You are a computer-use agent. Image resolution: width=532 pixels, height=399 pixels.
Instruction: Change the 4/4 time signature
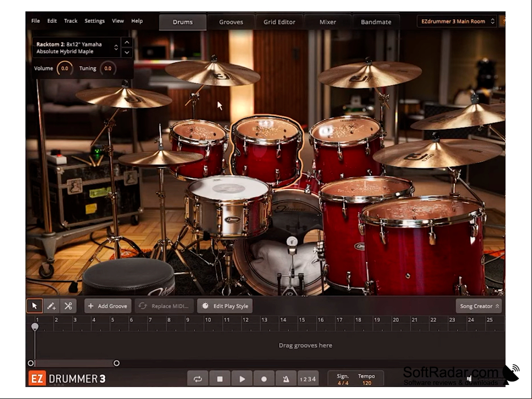[x=343, y=383]
